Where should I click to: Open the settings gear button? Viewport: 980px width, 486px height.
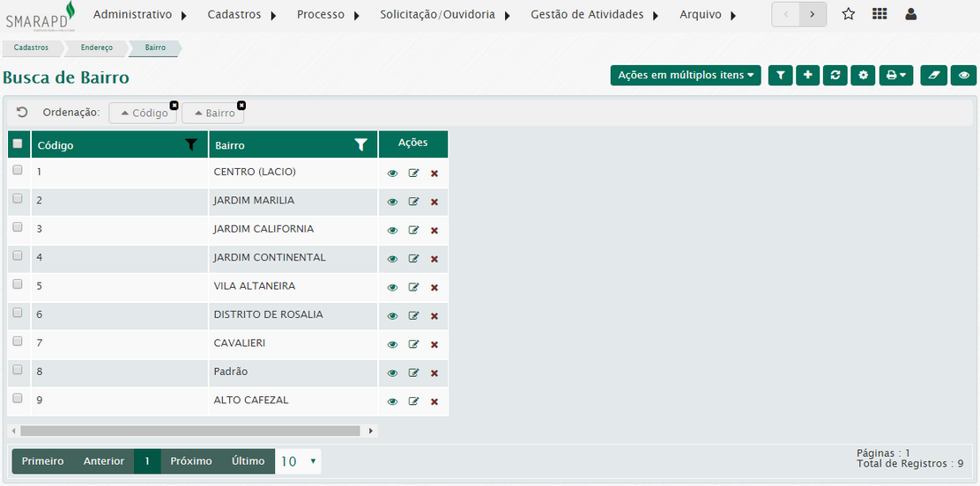click(x=864, y=76)
